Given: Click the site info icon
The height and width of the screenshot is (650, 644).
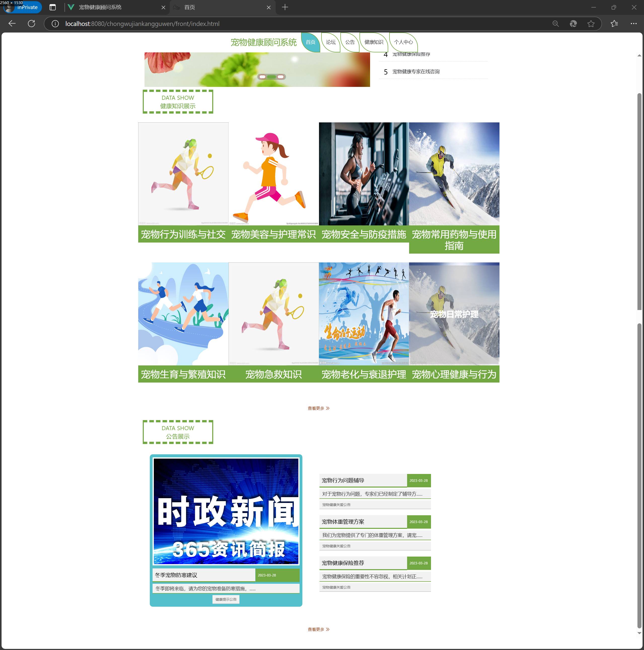Looking at the screenshot, I should [x=55, y=24].
